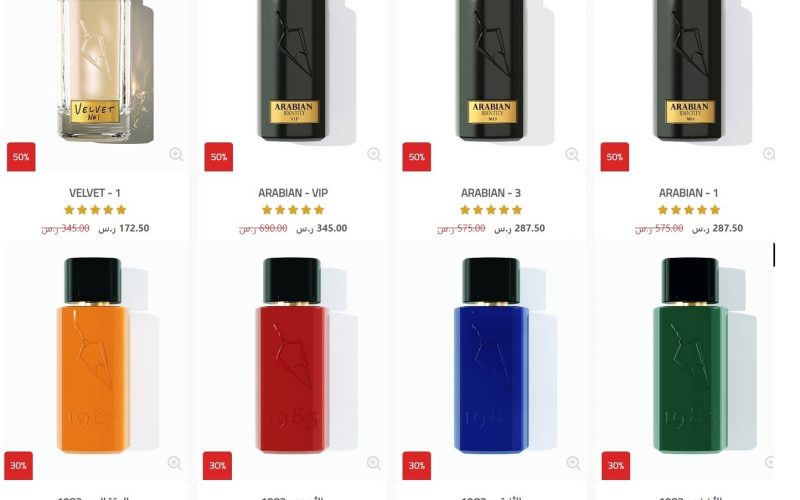This screenshot has width=800, height=500.
Task: Click star rating under ARABIAN - VIP
Action: coord(293,210)
